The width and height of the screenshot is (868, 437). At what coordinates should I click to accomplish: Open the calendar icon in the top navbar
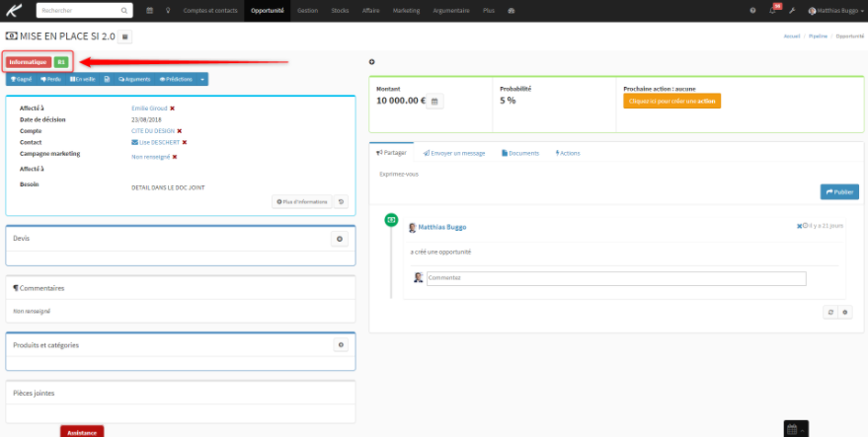point(149,11)
